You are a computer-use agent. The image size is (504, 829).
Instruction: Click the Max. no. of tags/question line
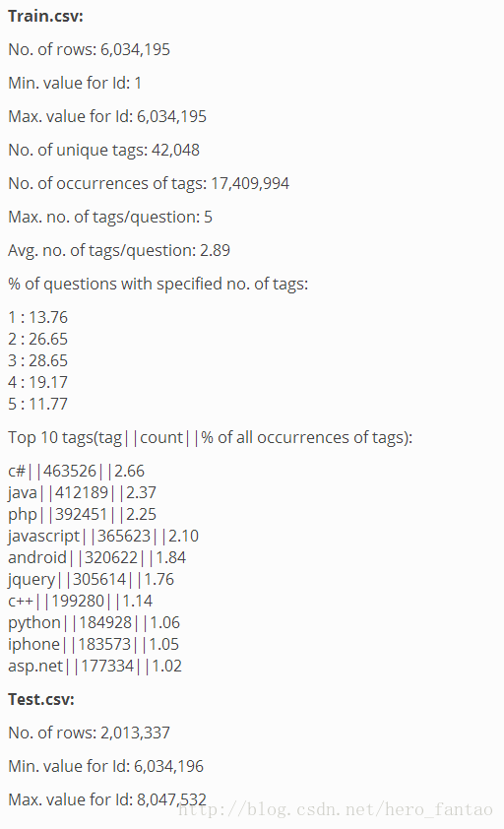pos(110,218)
